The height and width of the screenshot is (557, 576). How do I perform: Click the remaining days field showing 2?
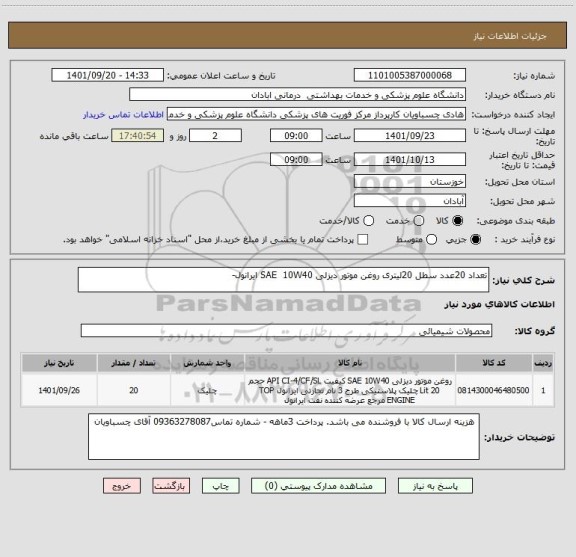tap(215, 136)
